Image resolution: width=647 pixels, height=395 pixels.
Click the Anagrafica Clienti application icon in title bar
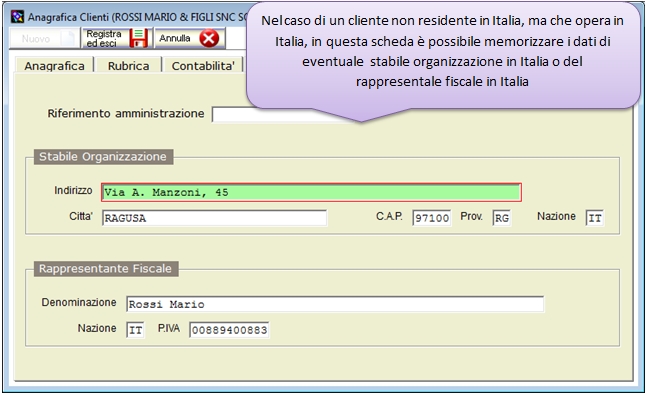17,17
